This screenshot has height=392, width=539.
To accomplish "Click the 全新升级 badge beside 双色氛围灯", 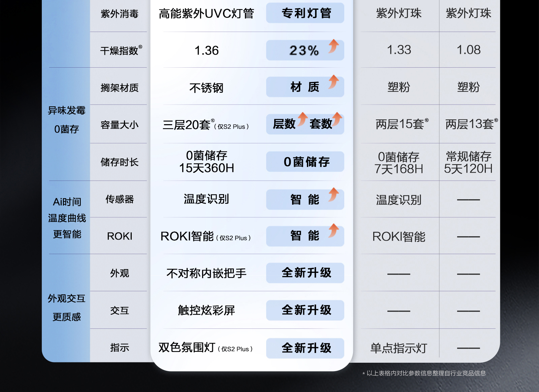I will (305, 348).
